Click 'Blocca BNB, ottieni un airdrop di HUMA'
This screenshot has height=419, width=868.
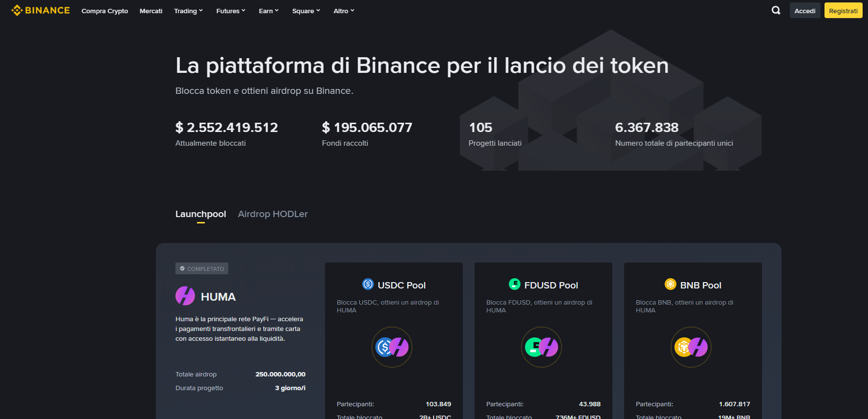pyautogui.click(x=685, y=306)
